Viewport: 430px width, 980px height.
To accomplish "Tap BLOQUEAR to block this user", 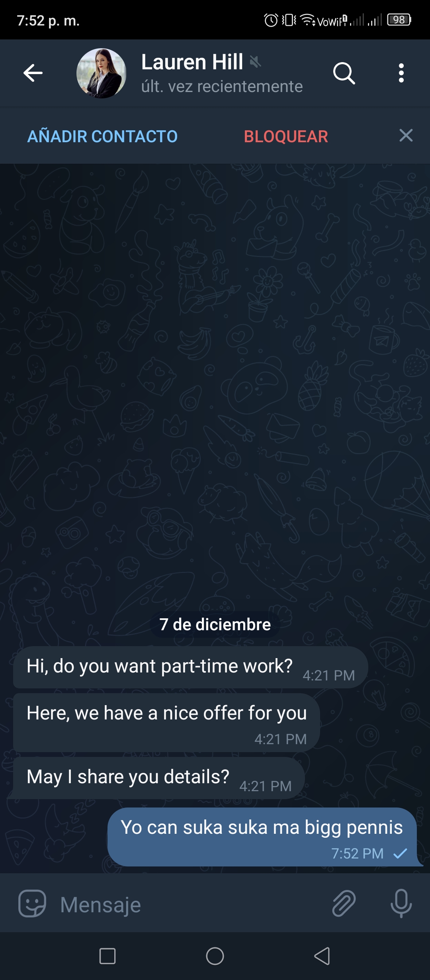I will click(x=286, y=137).
